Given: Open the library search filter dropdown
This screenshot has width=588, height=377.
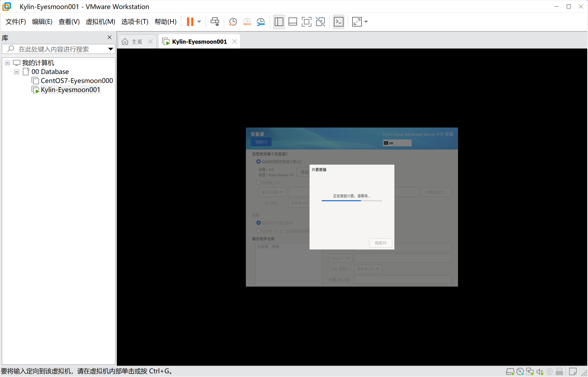Looking at the screenshot, I should coord(111,49).
